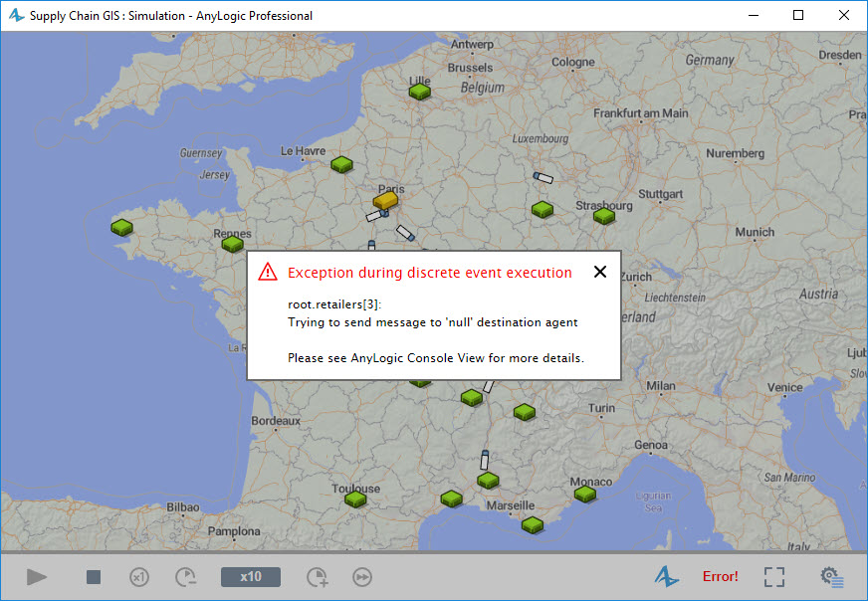The width and height of the screenshot is (868, 601).
Task: Click the yellow distributor building near Paris
Action: click(x=385, y=199)
